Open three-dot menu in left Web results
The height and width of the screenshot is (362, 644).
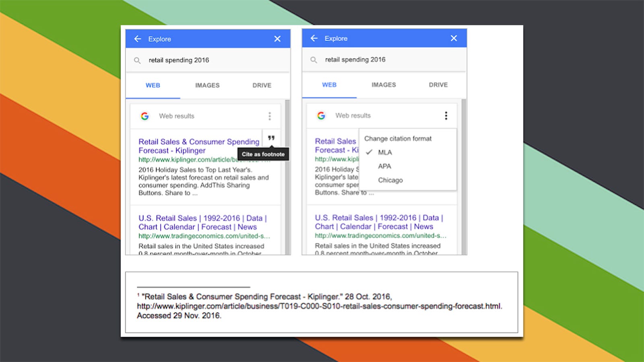point(270,116)
